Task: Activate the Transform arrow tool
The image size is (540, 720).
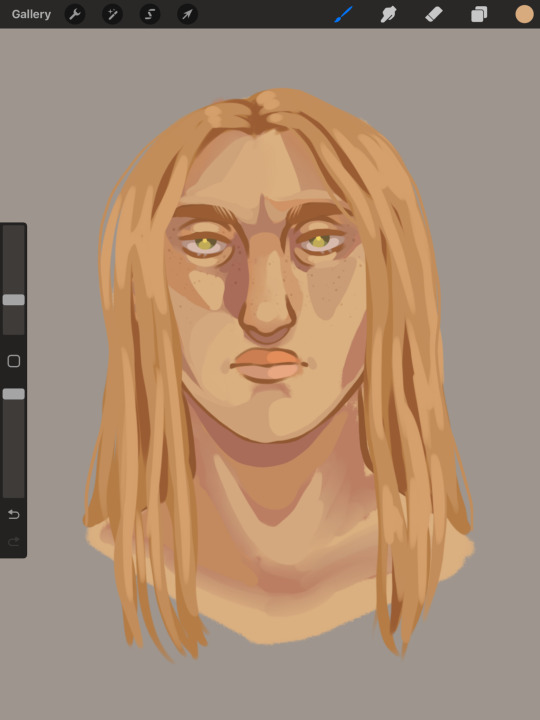Action: [187, 14]
